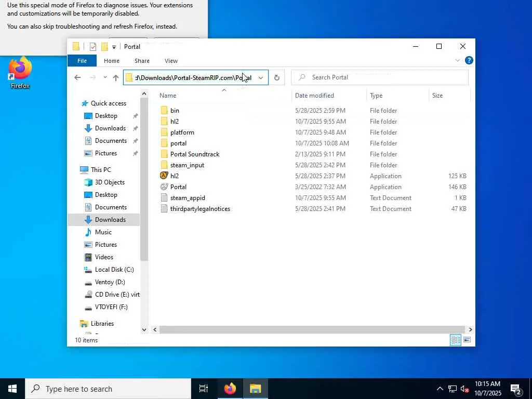Viewport: 532px width, 399px height.
Task: Click navigation pane scroll down arrow
Action: (x=144, y=329)
